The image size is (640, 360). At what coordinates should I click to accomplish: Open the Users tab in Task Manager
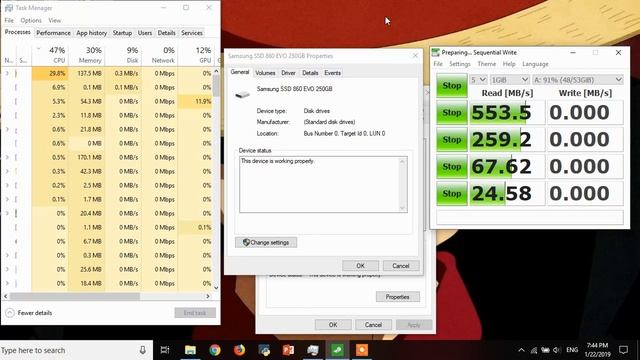(x=145, y=33)
